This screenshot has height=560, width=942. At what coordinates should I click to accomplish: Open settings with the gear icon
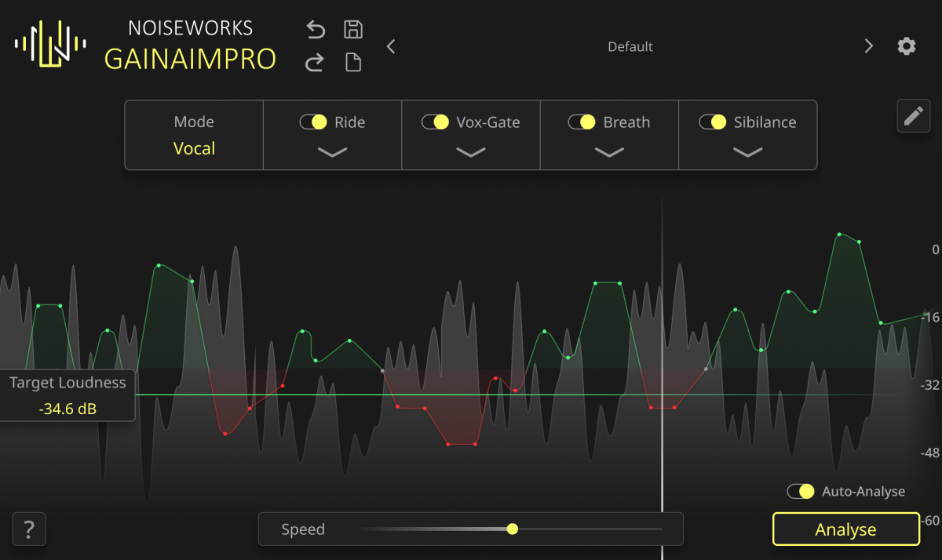(x=907, y=46)
